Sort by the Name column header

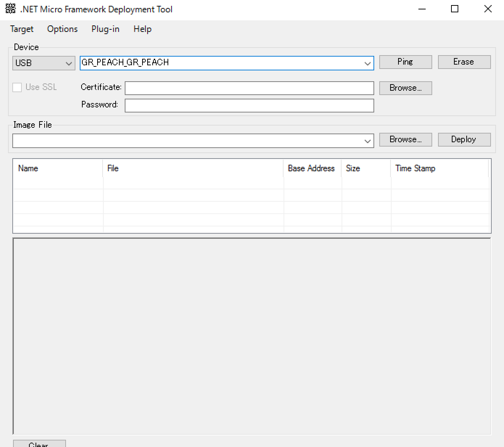(x=58, y=168)
